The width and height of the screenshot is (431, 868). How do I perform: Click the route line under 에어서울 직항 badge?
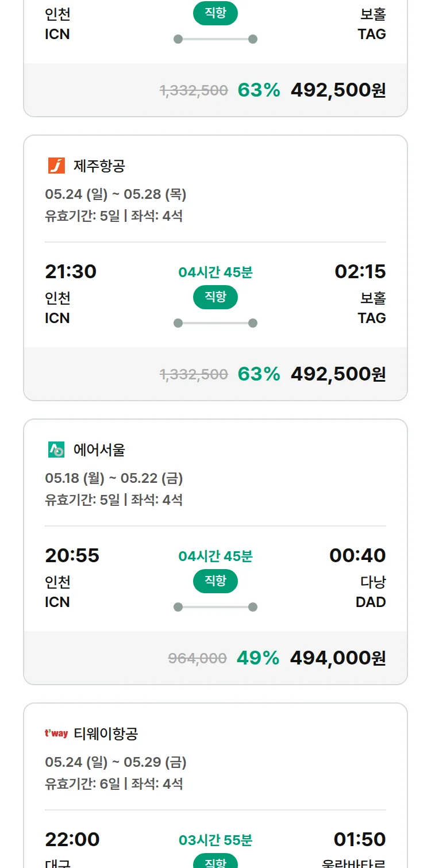(215, 607)
